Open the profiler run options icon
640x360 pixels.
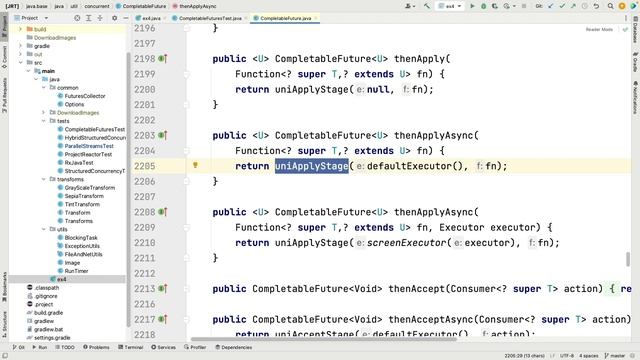pos(508,6)
